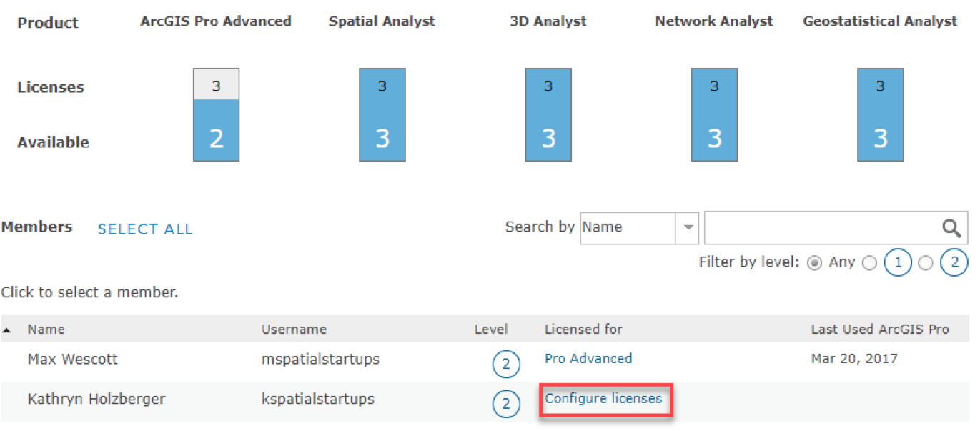Select the level 2 filter radio button

(926, 263)
